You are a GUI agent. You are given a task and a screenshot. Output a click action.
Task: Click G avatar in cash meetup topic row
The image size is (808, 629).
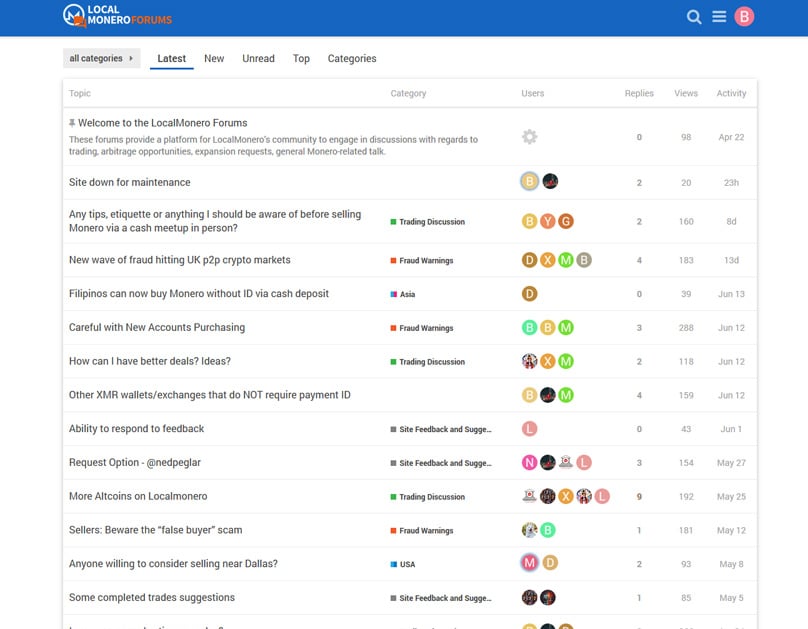pyautogui.click(x=566, y=222)
